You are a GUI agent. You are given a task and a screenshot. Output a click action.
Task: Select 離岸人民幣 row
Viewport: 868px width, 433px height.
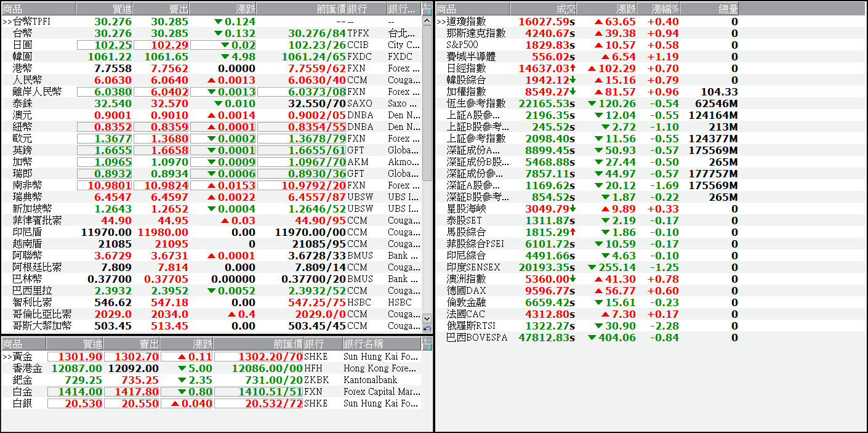point(211,92)
